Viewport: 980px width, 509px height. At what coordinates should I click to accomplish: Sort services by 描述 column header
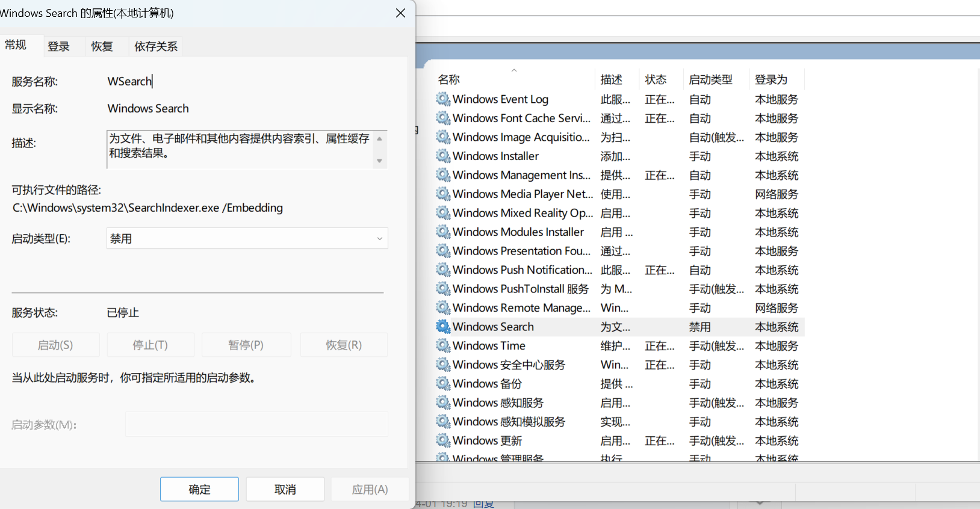(611, 79)
